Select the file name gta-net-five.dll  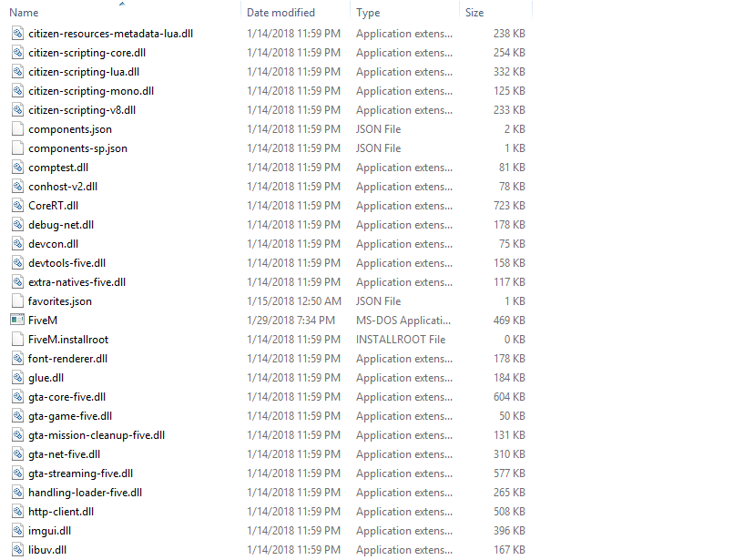click(64, 454)
